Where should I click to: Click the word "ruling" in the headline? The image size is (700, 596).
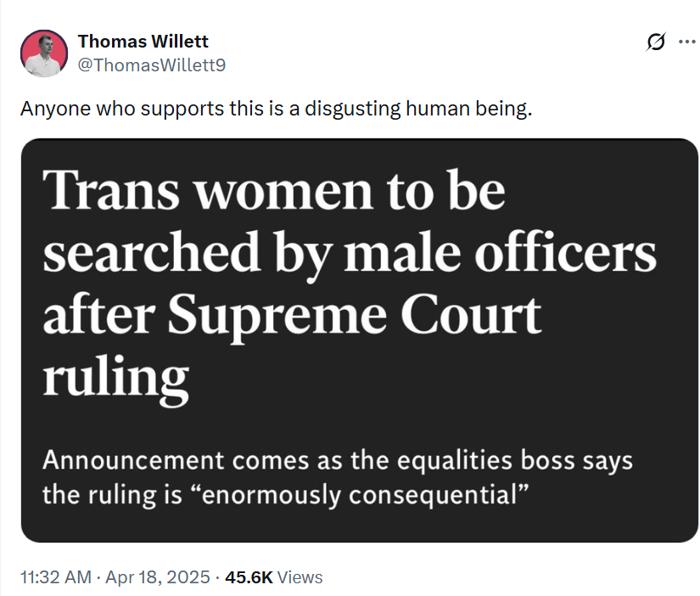point(115,376)
